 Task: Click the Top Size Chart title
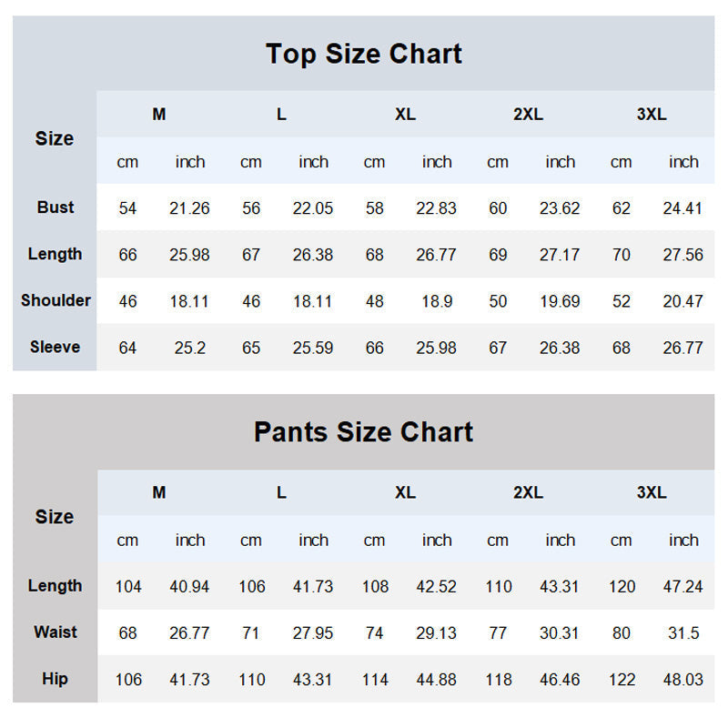pyautogui.click(x=364, y=54)
